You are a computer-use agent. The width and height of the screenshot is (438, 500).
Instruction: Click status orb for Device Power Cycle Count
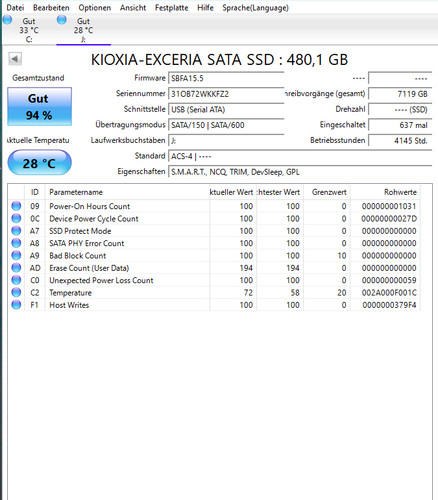16,218
